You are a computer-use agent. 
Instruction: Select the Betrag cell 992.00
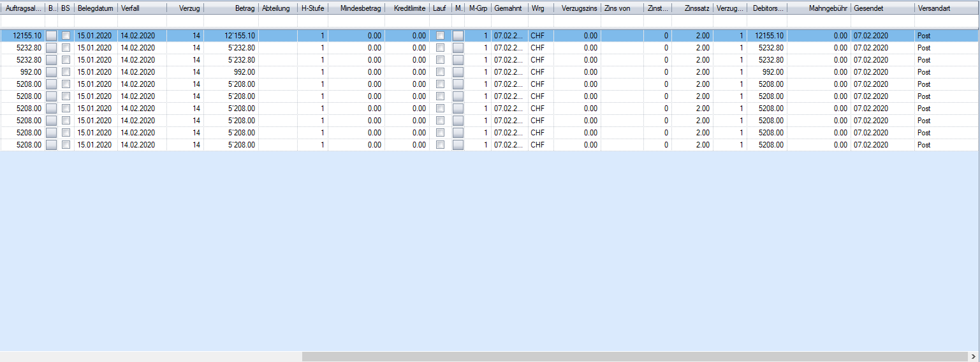[x=231, y=72]
